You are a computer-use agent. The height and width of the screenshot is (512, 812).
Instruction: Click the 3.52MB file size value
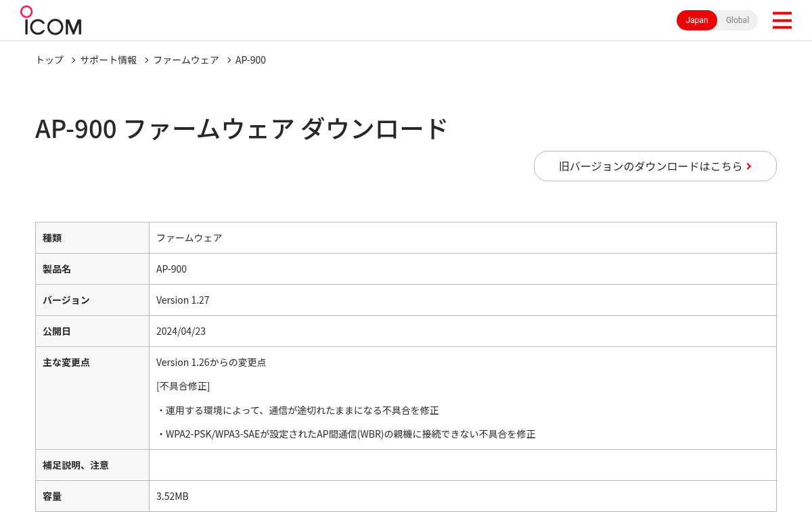[173, 496]
